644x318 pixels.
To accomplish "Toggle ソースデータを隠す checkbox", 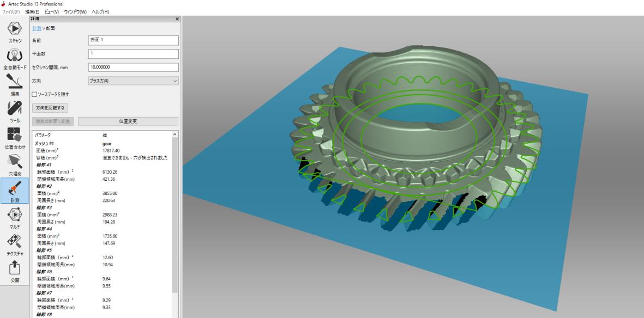I will tap(34, 94).
